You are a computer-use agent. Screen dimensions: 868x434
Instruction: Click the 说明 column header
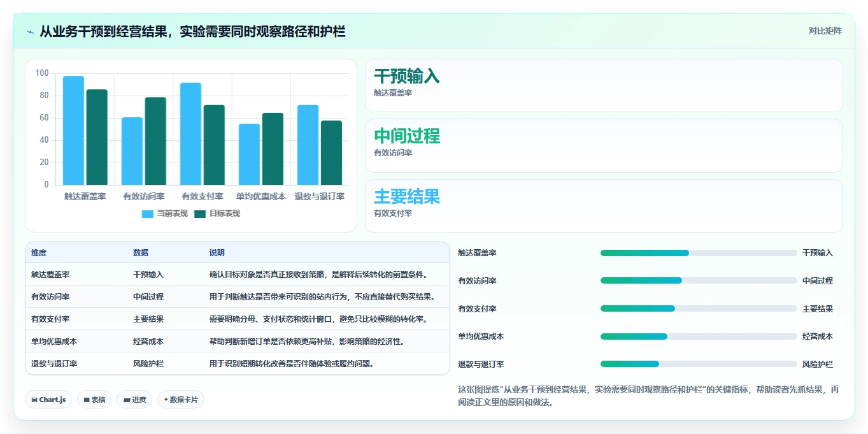217,253
